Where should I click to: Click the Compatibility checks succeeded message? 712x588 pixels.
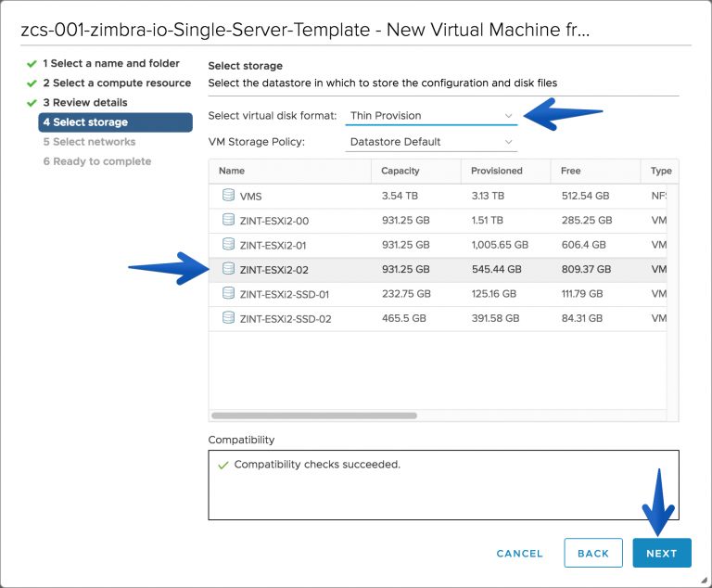[317, 465]
